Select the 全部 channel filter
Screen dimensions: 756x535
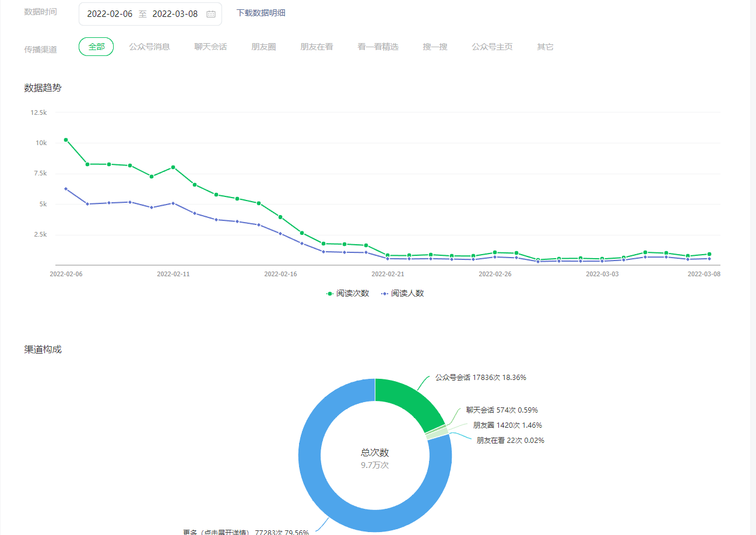pyautogui.click(x=96, y=47)
